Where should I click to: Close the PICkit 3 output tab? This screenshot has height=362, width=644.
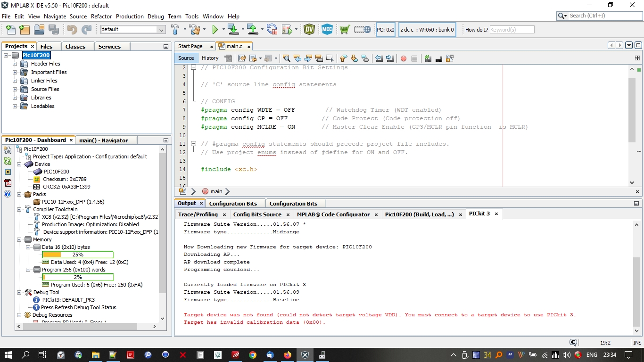496,214
